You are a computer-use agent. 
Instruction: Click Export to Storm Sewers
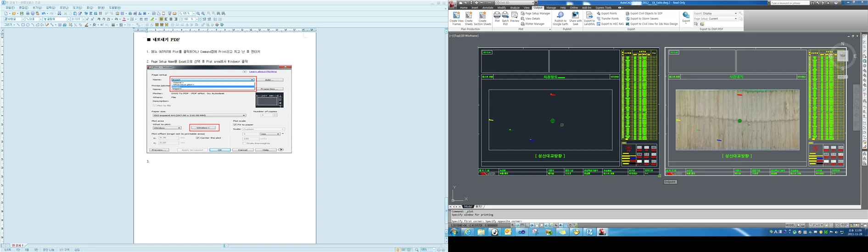(642, 19)
